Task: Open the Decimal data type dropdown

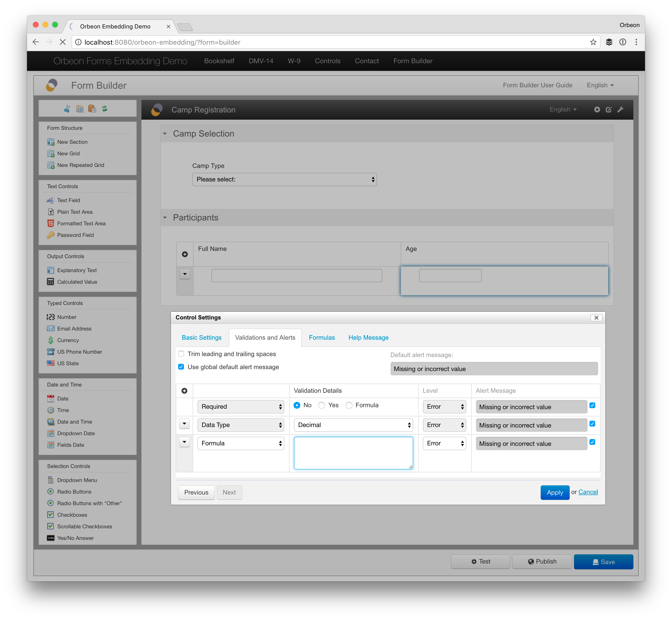Action: pos(353,425)
